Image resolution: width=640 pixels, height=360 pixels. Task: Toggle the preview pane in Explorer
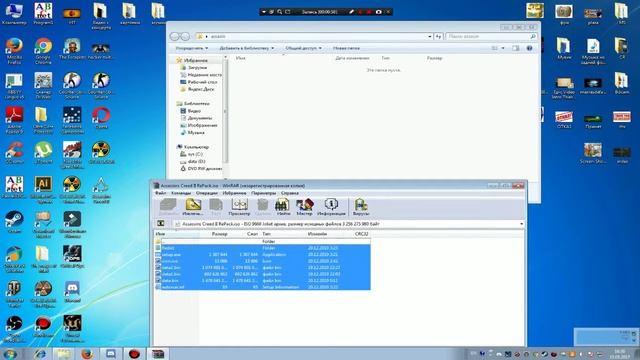click(x=516, y=48)
